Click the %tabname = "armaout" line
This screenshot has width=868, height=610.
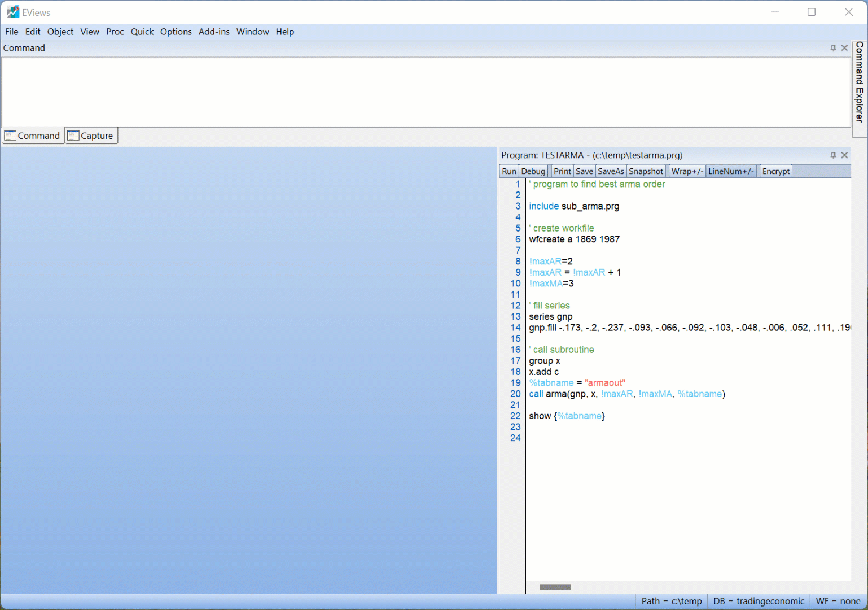(577, 383)
